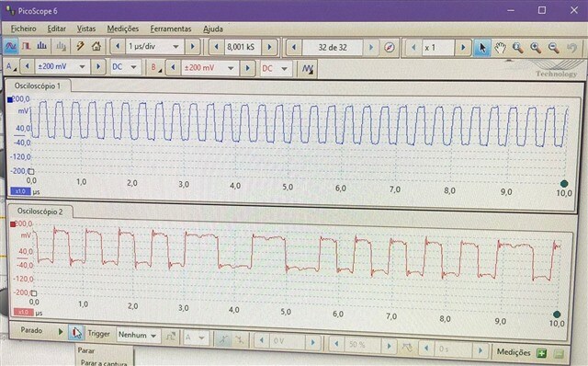Click the zoom in magnifier

[536, 48]
